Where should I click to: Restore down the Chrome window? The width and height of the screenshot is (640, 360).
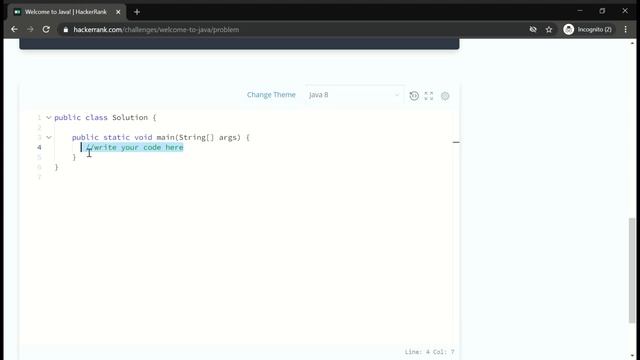(x=602, y=11)
